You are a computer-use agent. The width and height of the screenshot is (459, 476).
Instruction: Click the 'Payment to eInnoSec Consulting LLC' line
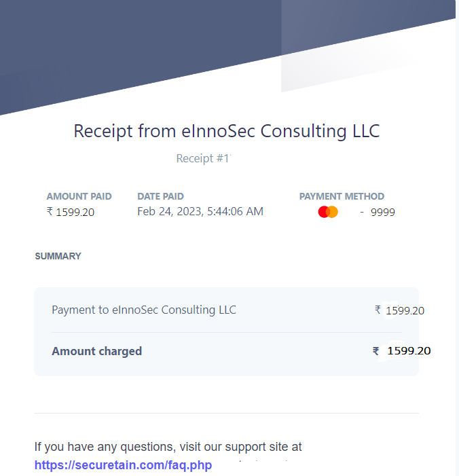pos(144,310)
